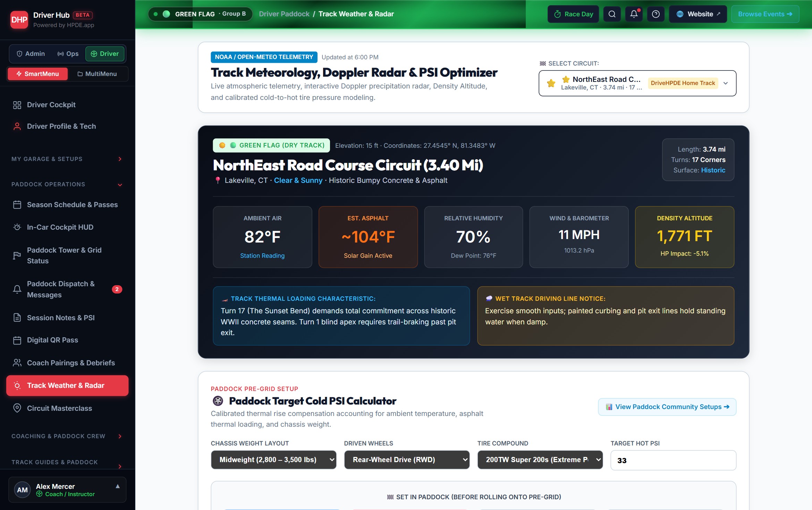This screenshot has width=812, height=510.
Task: Click Coach Pairings people icon
Action: pyautogui.click(x=17, y=363)
